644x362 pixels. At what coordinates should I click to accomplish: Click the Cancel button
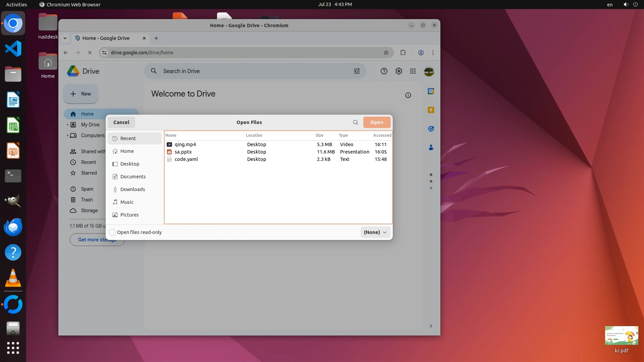pyautogui.click(x=121, y=122)
